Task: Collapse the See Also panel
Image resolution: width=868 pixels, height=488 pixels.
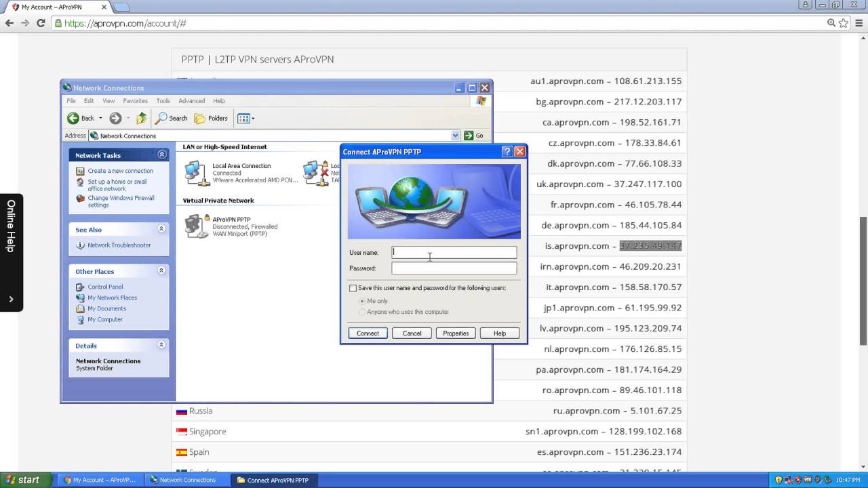Action: click(x=161, y=229)
